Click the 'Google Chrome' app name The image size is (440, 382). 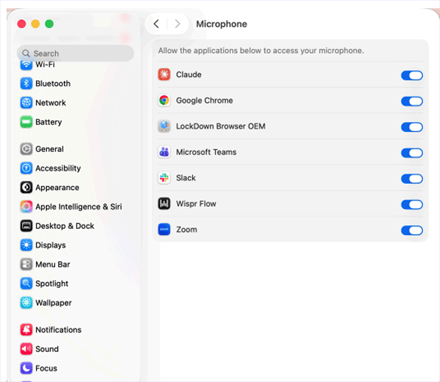(x=204, y=100)
